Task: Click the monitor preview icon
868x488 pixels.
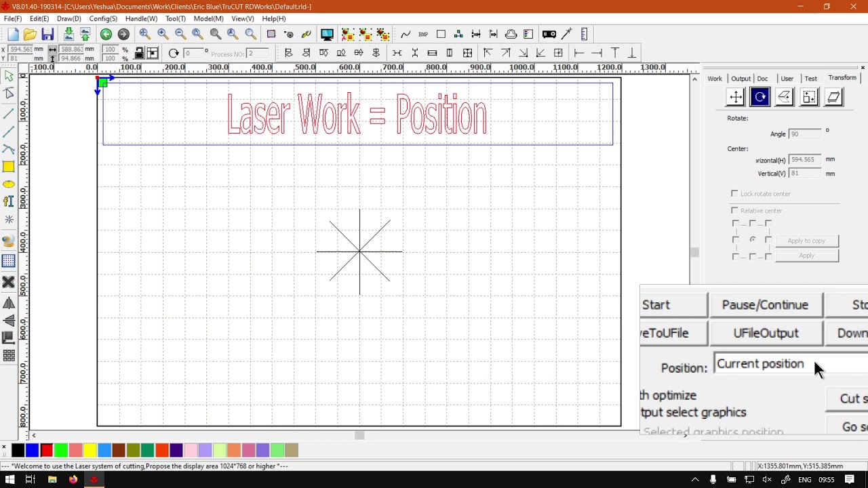Action: pos(327,35)
